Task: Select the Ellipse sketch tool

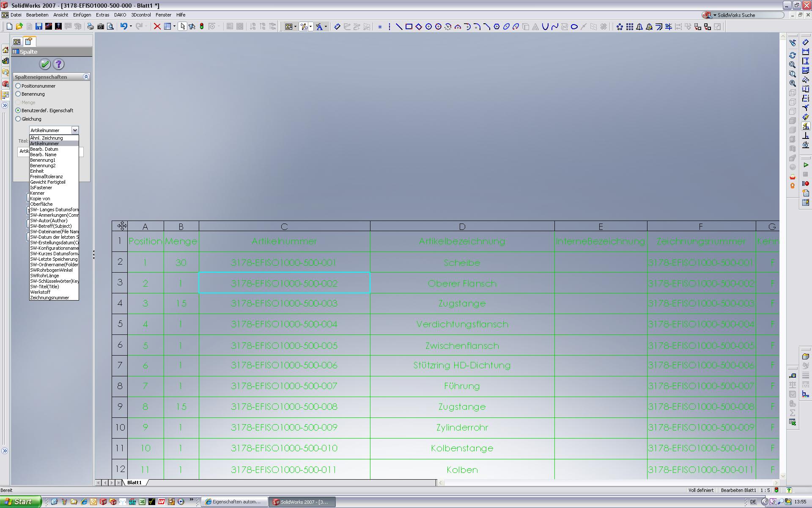Action: [506, 26]
